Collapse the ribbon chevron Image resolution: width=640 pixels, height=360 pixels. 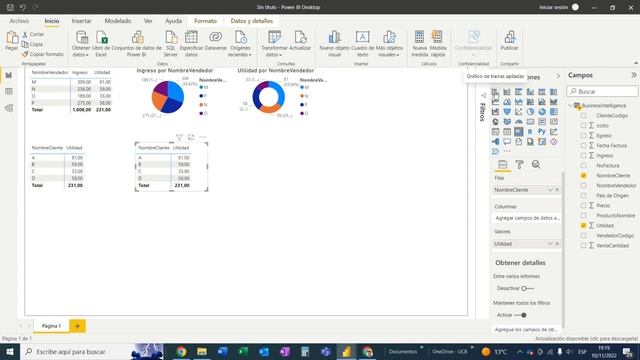(636, 63)
